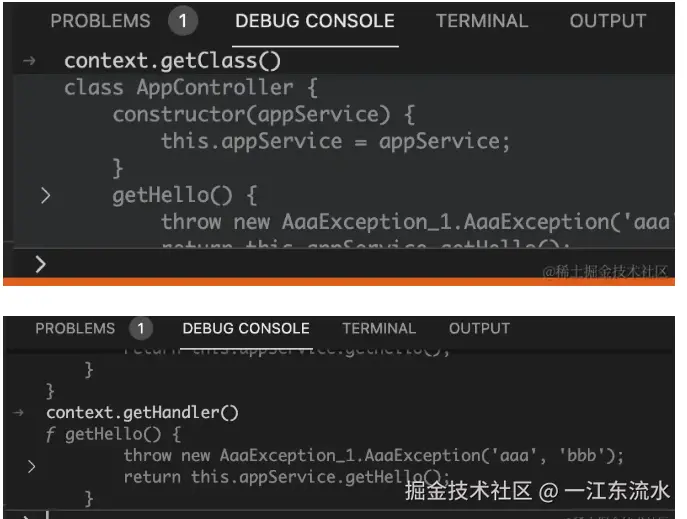Switch to DEBUG CONSOLE tab in upper panel
This screenshot has width=687, height=519.
315,21
